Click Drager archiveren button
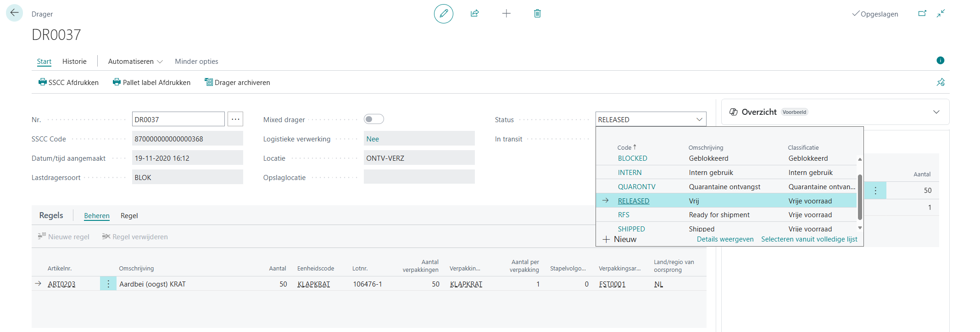The image size is (980, 332). click(237, 83)
